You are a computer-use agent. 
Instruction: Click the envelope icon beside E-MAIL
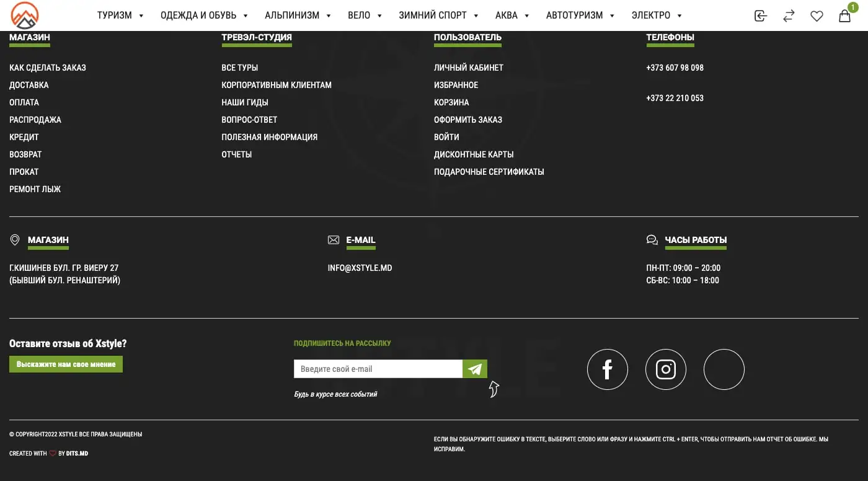[x=334, y=240]
